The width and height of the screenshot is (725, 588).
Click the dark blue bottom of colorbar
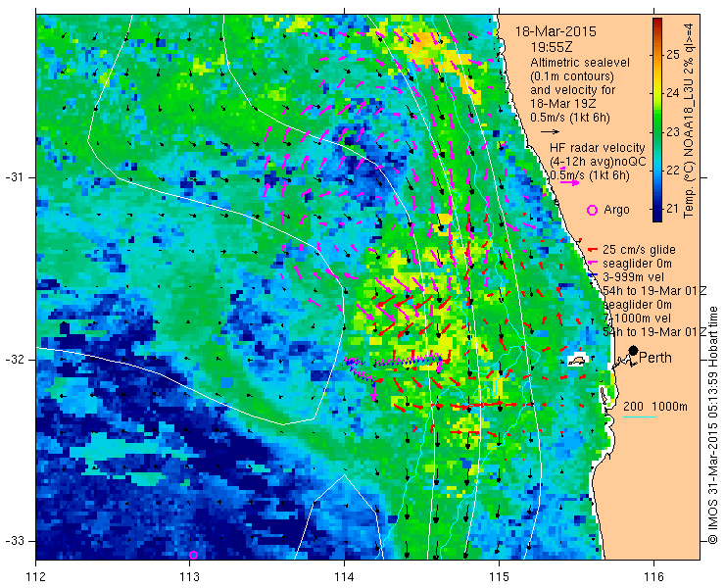pyautogui.click(x=657, y=217)
